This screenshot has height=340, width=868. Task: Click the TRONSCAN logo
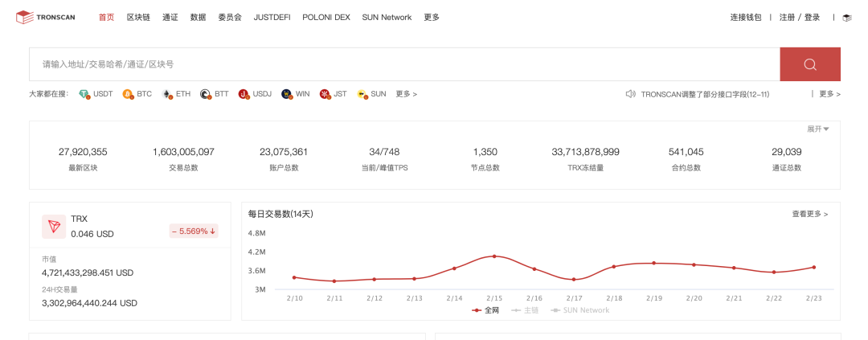point(43,17)
